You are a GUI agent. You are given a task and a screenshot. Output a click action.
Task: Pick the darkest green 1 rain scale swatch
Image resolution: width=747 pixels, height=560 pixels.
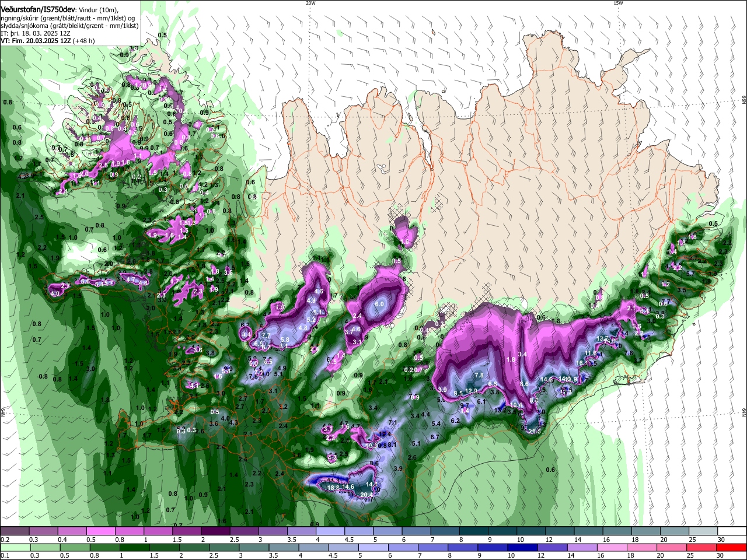click(x=134, y=547)
